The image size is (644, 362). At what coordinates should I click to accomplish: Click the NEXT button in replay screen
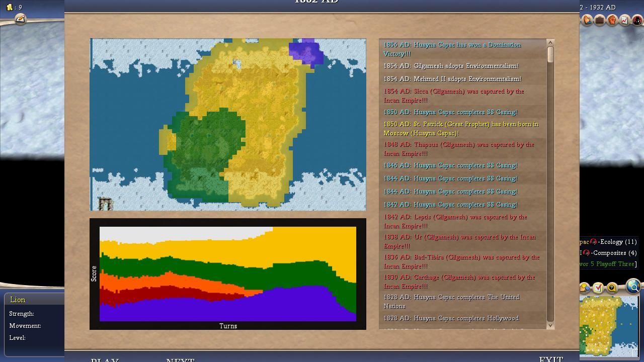180,360
